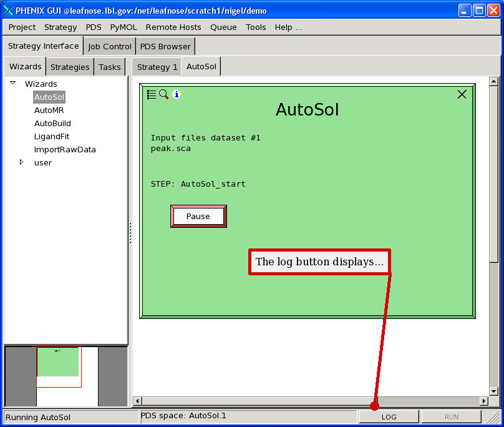
Task: Click the magnifying glass icon in AutoSol panel
Action: tap(163, 94)
